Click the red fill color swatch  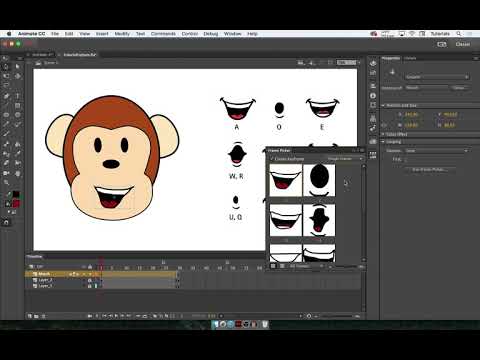(x=16, y=204)
